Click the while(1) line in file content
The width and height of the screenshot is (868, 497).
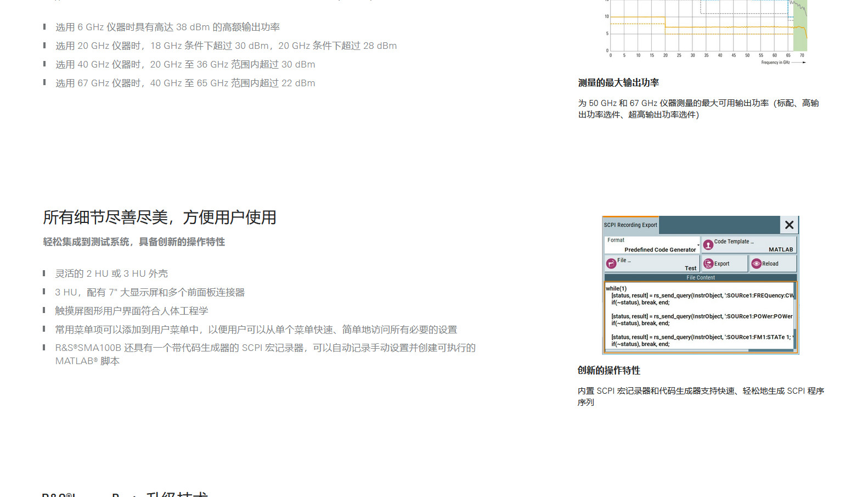[x=616, y=288]
